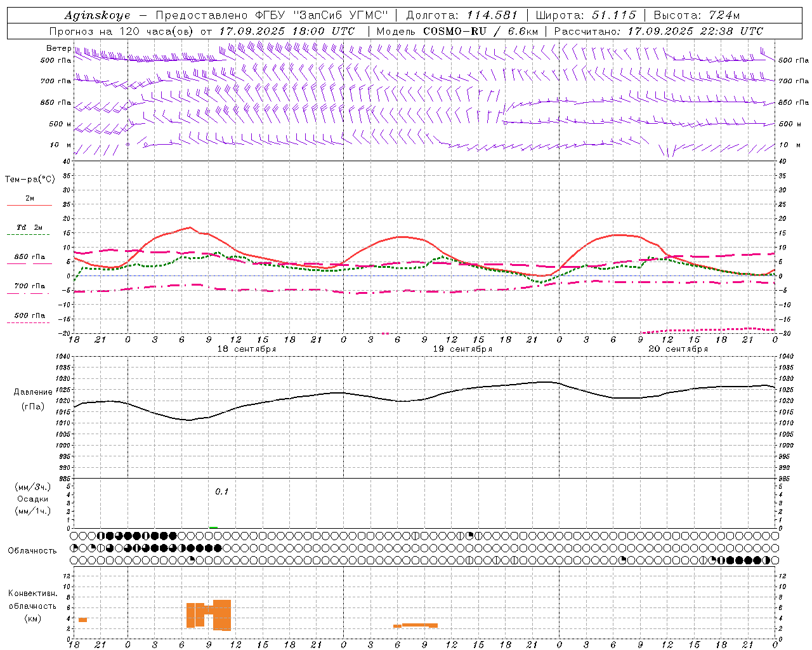The image size is (812, 650).
Task: Select the 18 сентября date label
Action: click(x=246, y=349)
